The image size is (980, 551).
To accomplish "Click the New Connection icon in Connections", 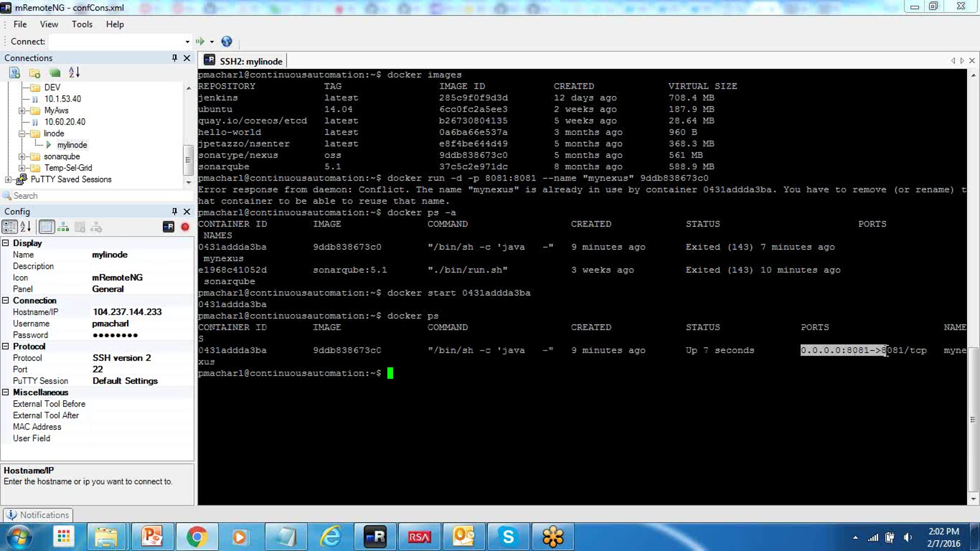I will (15, 73).
